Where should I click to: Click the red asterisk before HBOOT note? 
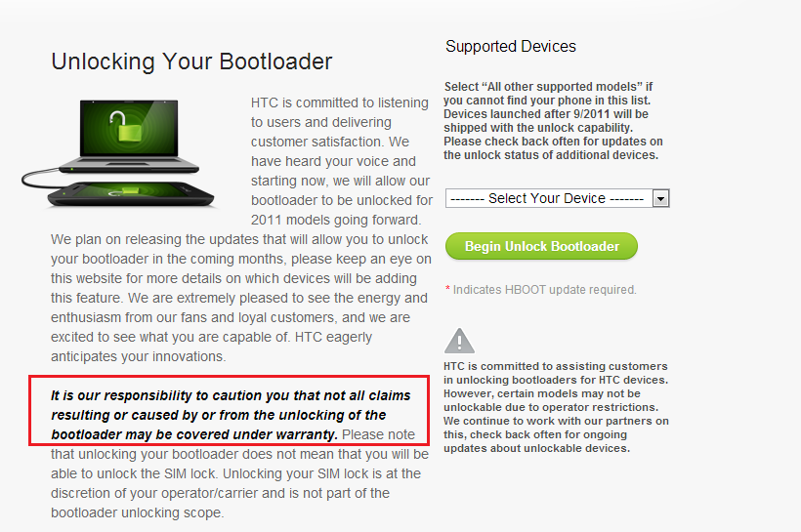[x=447, y=289]
